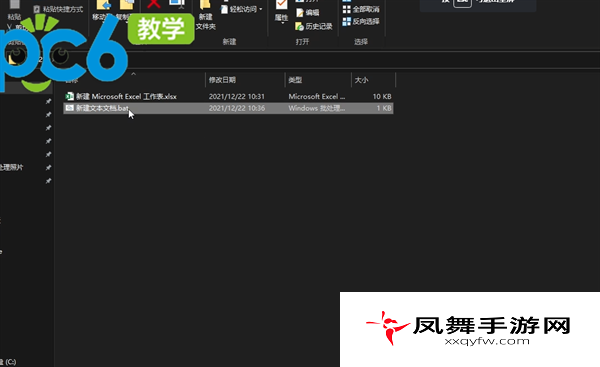Click the Move to folder icon
The image size is (600, 367).
[x=103, y=5]
